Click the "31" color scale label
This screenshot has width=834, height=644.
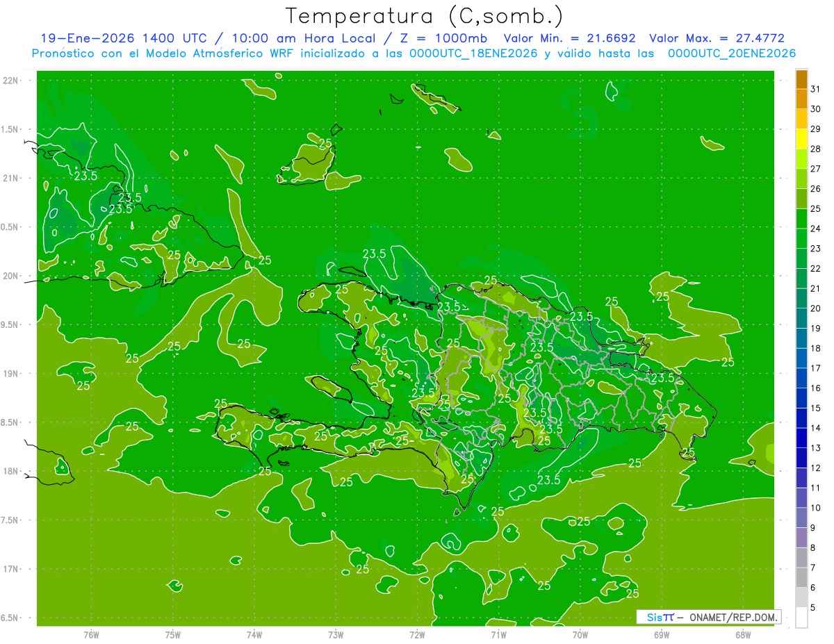[x=816, y=89]
